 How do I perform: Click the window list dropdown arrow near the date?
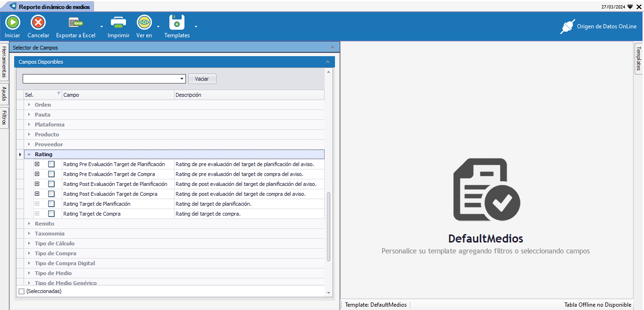(x=630, y=7)
